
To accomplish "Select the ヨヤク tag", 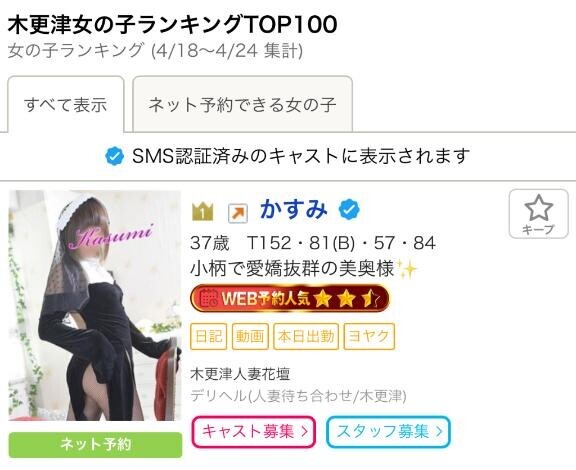I will [369, 336].
